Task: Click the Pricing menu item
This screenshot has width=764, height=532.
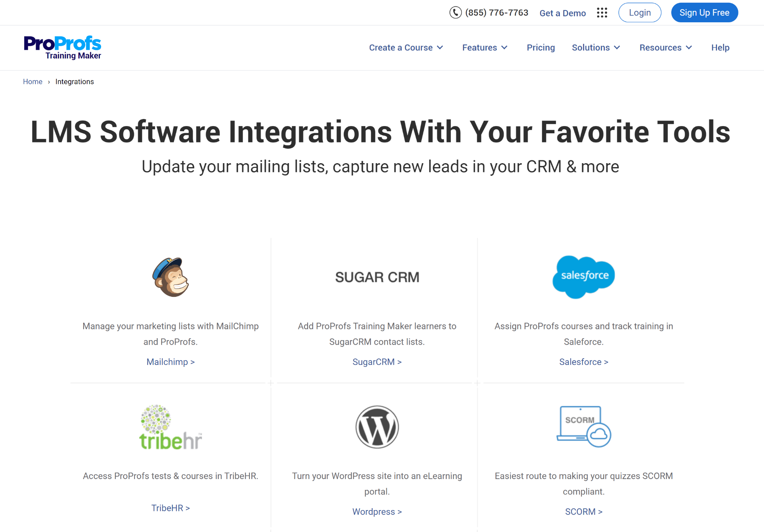Action: pos(540,47)
